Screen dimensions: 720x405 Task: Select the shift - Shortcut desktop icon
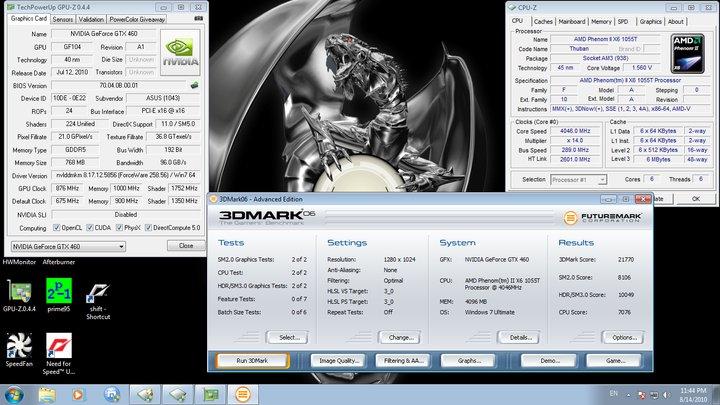98,299
